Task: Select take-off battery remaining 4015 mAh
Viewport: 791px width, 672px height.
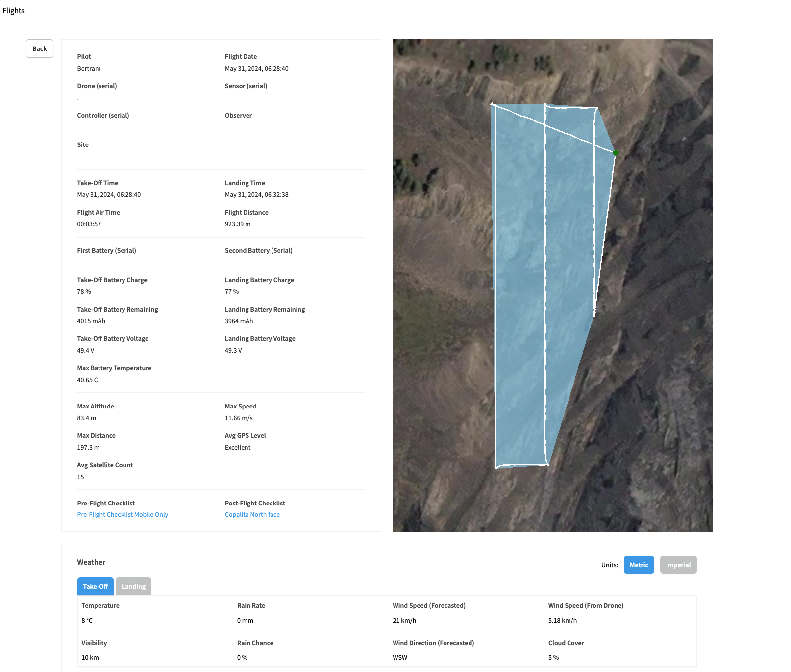Action: (x=91, y=321)
